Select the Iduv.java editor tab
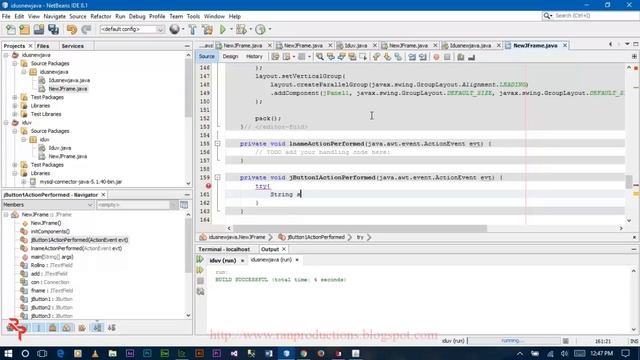 coord(356,45)
